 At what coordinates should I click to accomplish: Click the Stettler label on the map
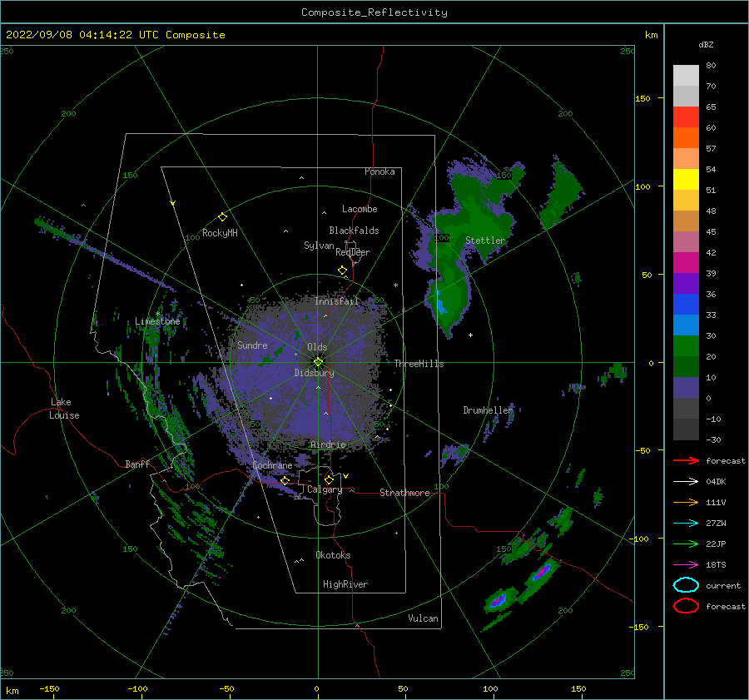pos(485,241)
